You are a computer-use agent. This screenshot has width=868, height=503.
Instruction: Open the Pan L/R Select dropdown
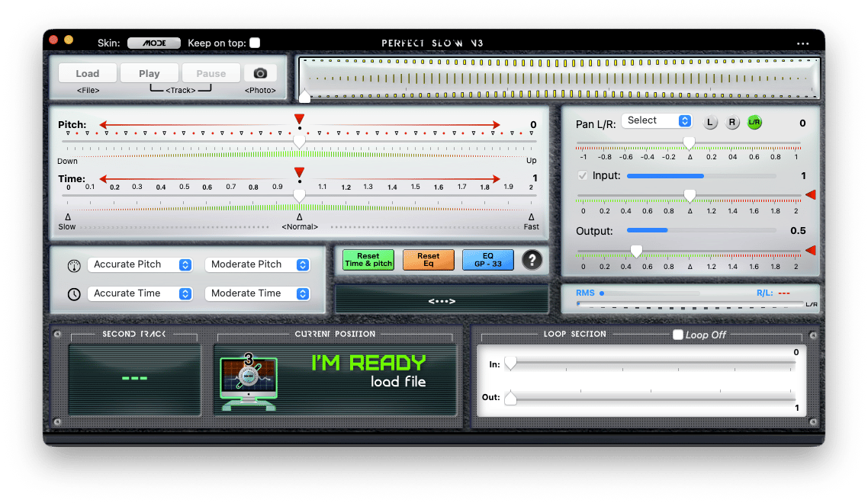pyautogui.click(x=657, y=120)
